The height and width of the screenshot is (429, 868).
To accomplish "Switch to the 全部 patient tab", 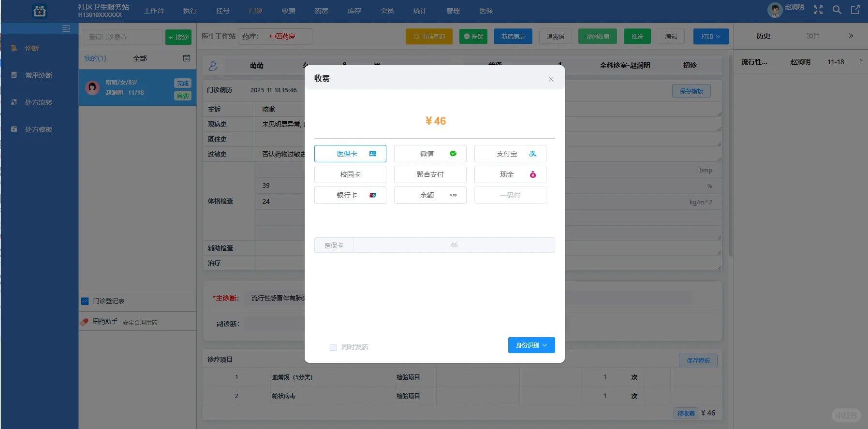I will (x=140, y=58).
